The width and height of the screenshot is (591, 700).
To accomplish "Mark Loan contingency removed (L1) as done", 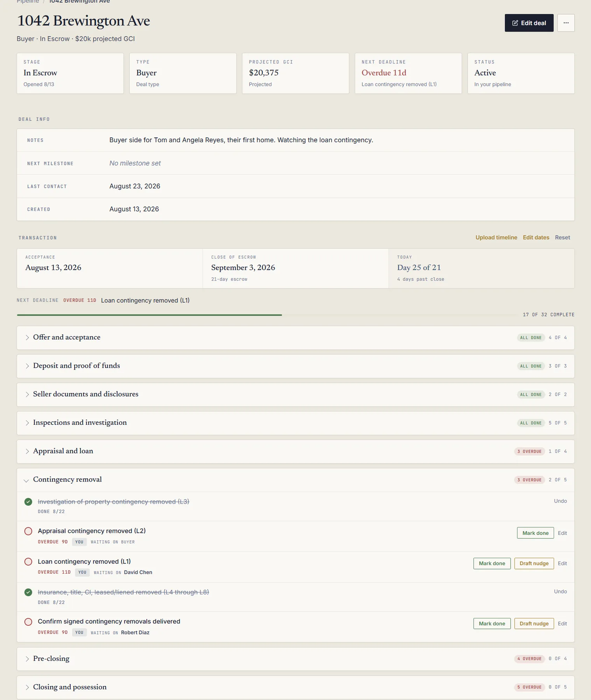I will (x=492, y=563).
